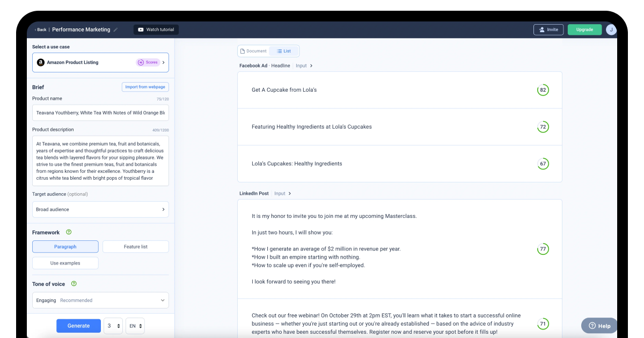Go back using the Back arrow

click(x=40, y=30)
